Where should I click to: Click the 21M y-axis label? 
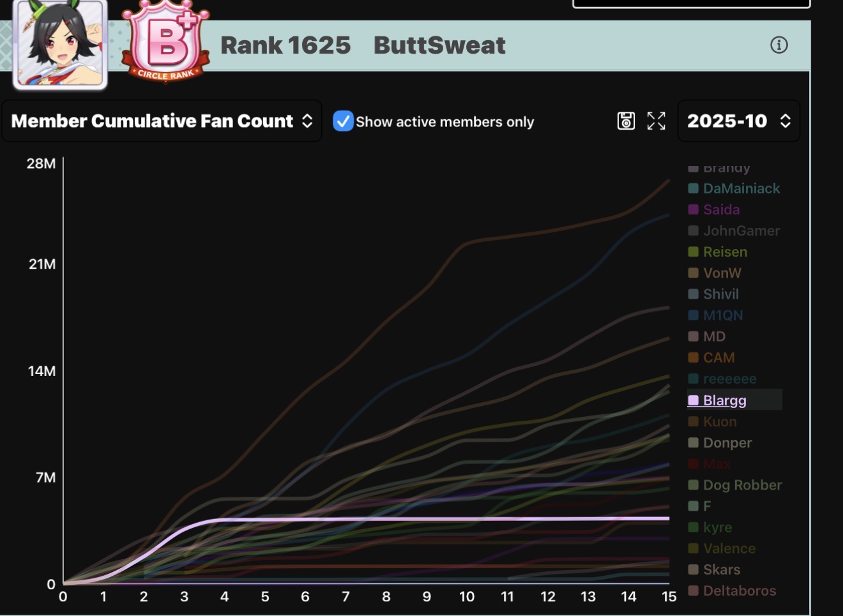click(x=42, y=264)
